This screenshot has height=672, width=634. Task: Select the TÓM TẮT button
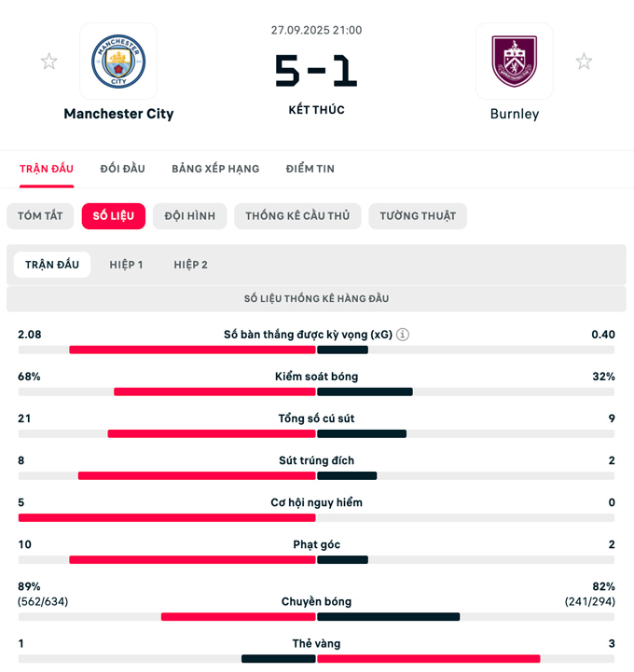[x=40, y=216]
